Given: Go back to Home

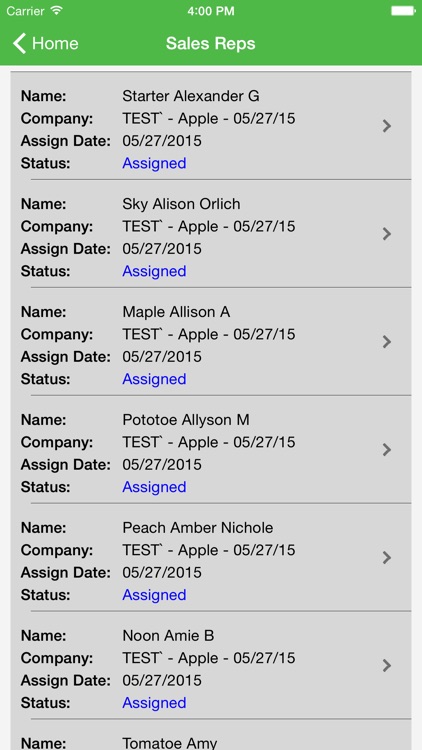Looking at the screenshot, I should coord(45,44).
